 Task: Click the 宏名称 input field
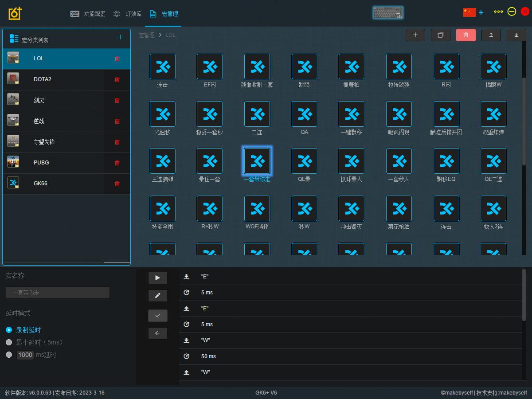point(58,293)
